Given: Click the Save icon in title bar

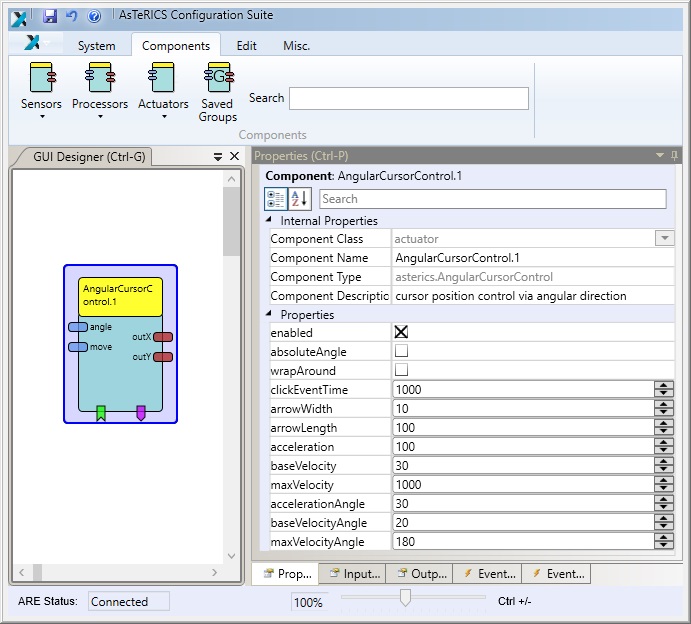Looking at the screenshot, I should [x=50, y=16].
